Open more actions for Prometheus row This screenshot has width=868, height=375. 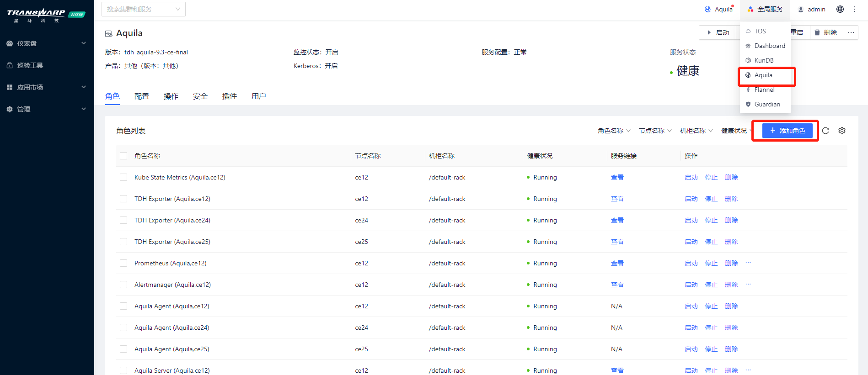pos(748,263)
